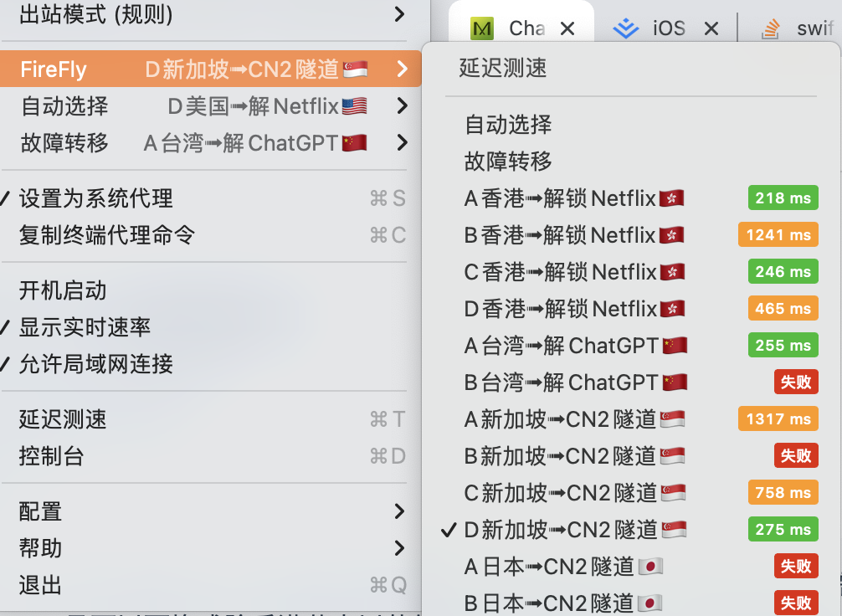
Task: Toggle 显示实时速率 option
Action: click(x=211, y=327)
